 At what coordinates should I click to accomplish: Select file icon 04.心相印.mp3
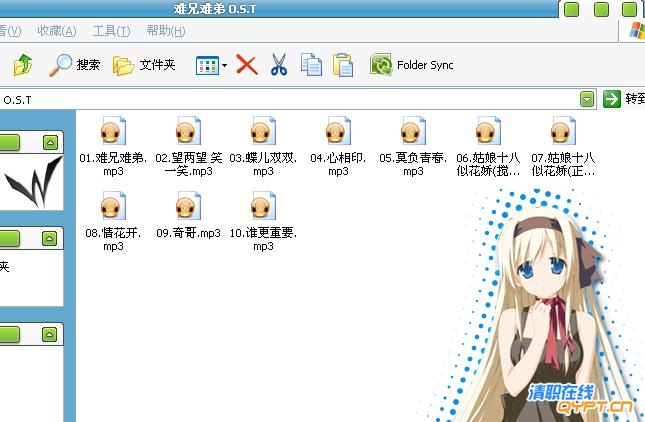(338, 131)
